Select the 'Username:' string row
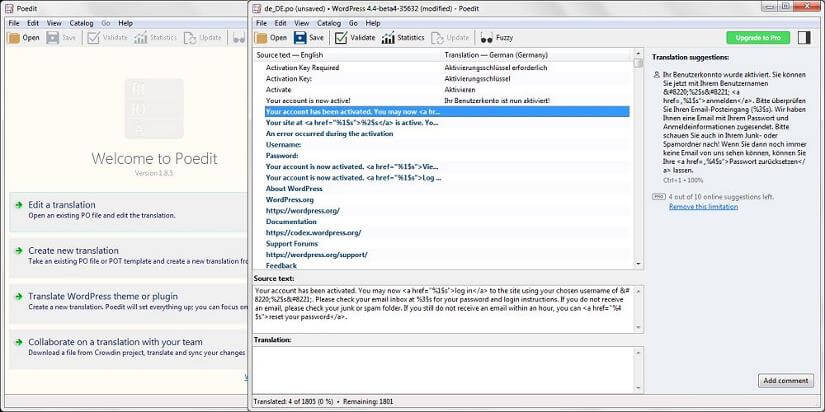 pos(447,145)
